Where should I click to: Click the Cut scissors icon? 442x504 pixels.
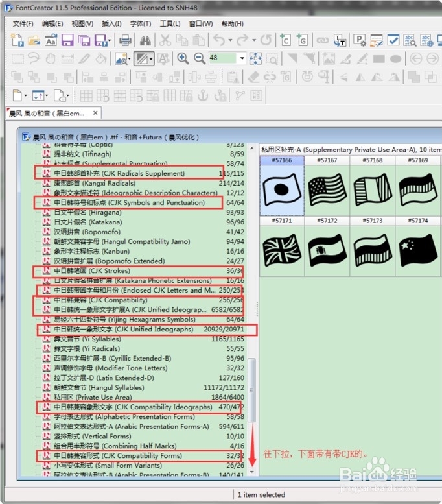click(165, 40)
